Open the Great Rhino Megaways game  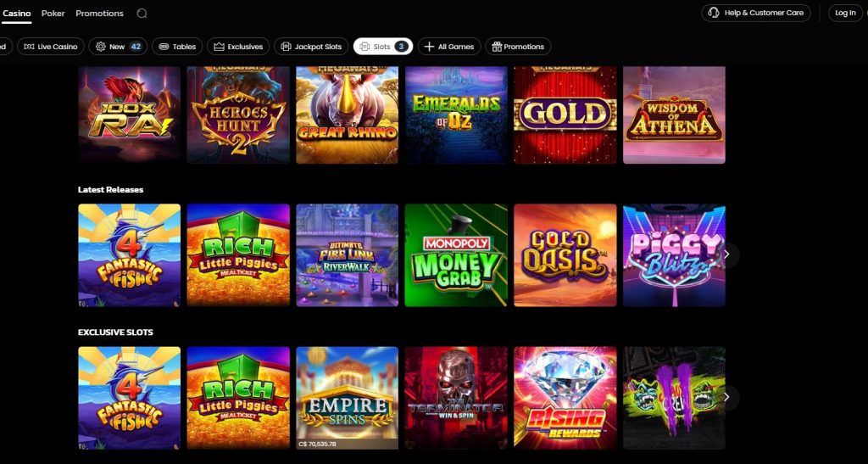(x=347, y=115)
